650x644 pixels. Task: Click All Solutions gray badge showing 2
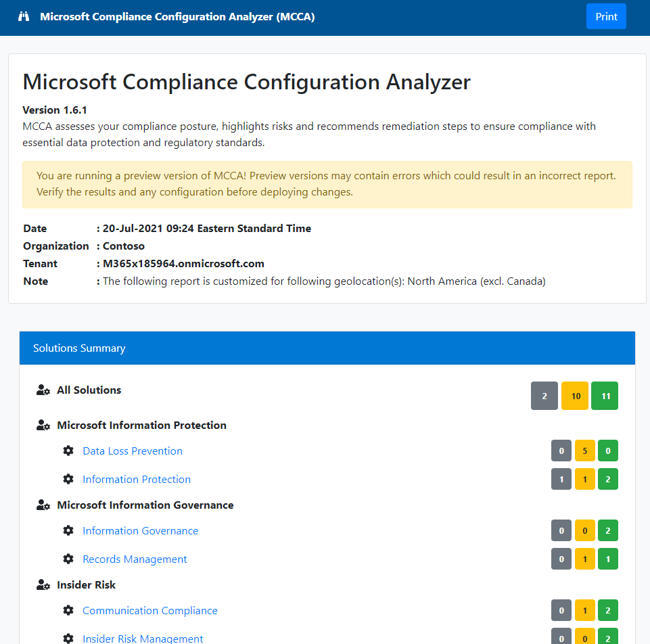(544, 396)
